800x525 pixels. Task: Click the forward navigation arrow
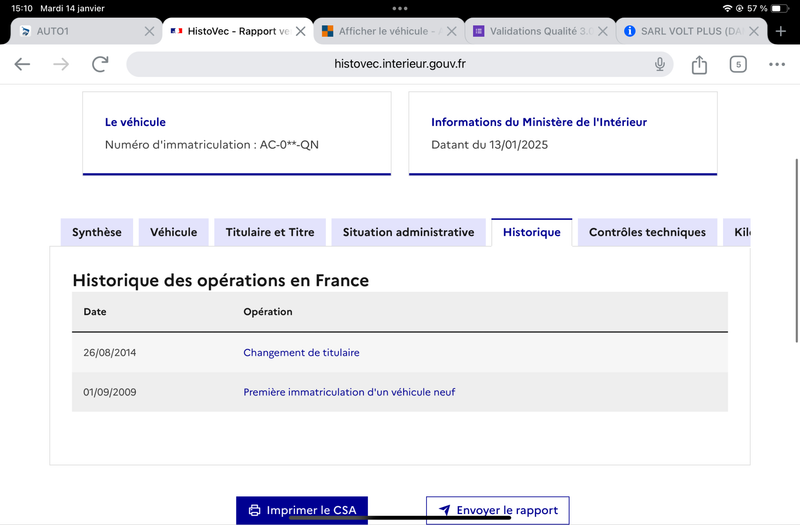pyautogui.click(x=61, y=64)
